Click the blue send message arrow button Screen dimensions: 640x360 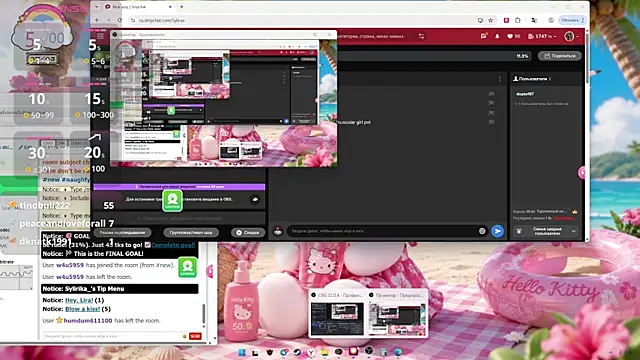pos(498,231)
